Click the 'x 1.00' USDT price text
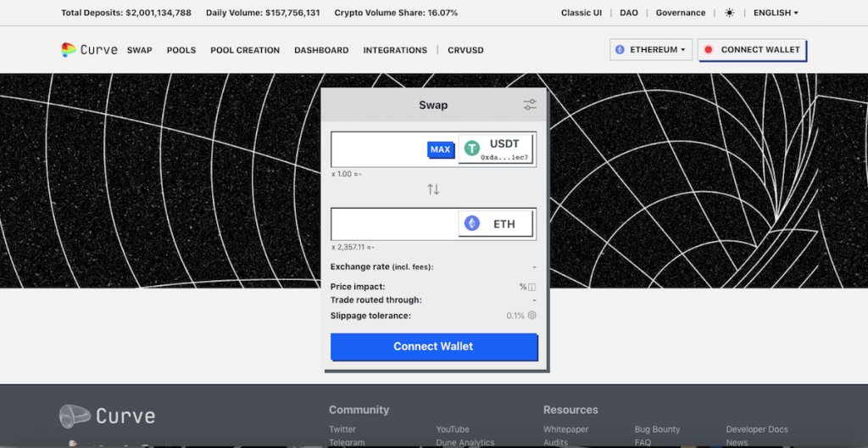This screenshot has width=868, height=448. (x=347, y=174)
